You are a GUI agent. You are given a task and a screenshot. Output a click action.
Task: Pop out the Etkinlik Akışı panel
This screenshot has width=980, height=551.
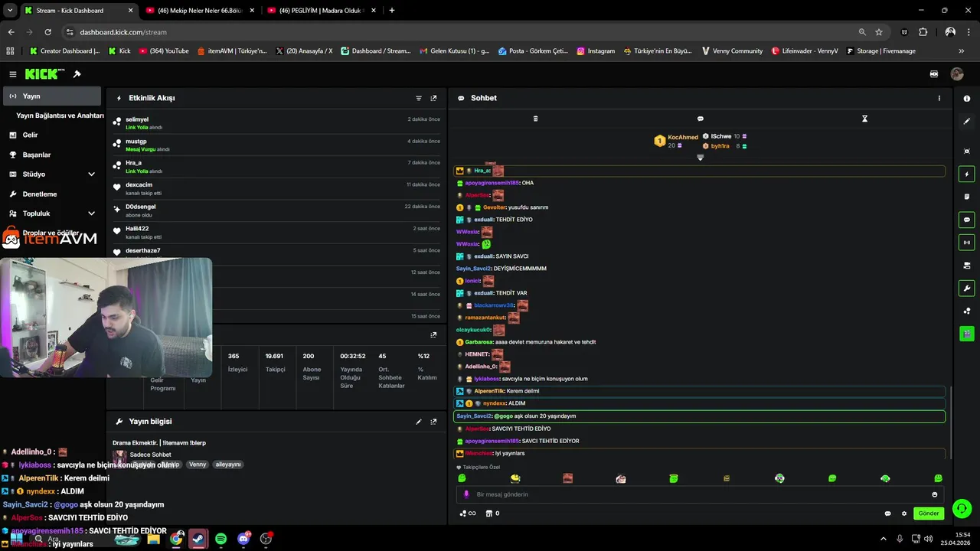coord(433,98)
